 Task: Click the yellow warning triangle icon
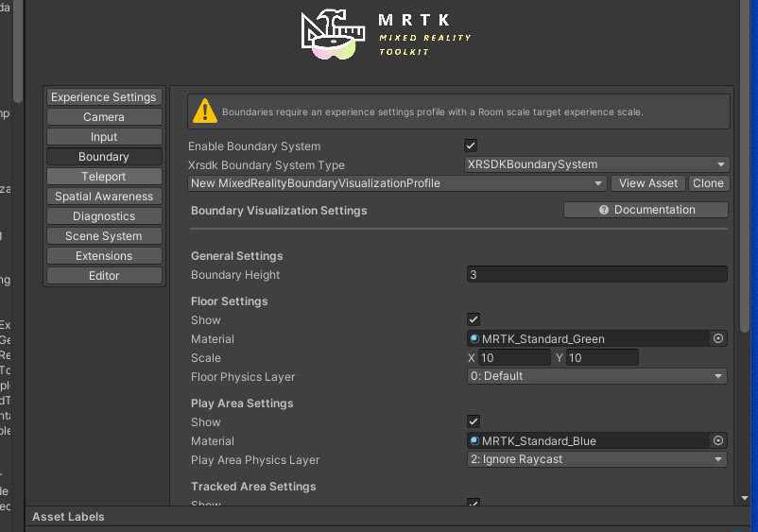(205, 112)
